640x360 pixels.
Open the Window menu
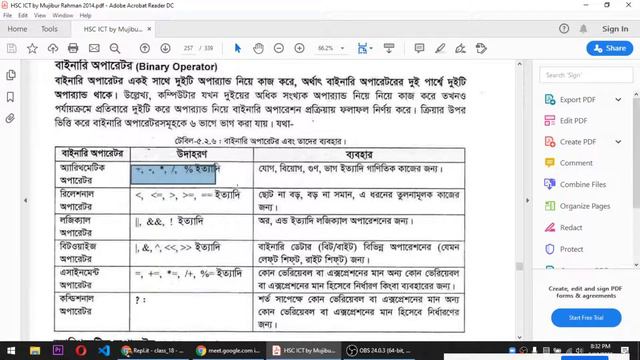[62, 16]
